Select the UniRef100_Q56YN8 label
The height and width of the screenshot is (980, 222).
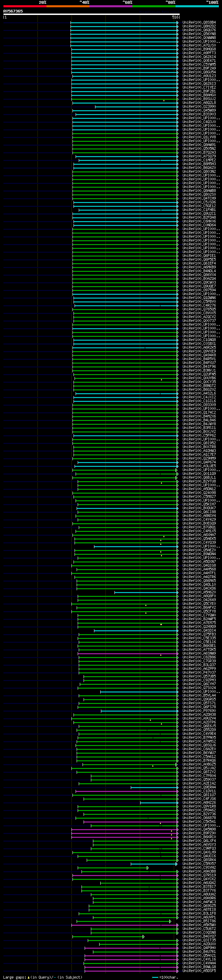[x=199, y=34]
